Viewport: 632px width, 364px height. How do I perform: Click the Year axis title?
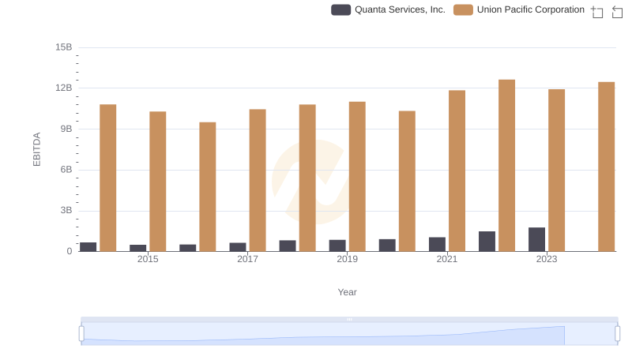click(x=347, y=292)
